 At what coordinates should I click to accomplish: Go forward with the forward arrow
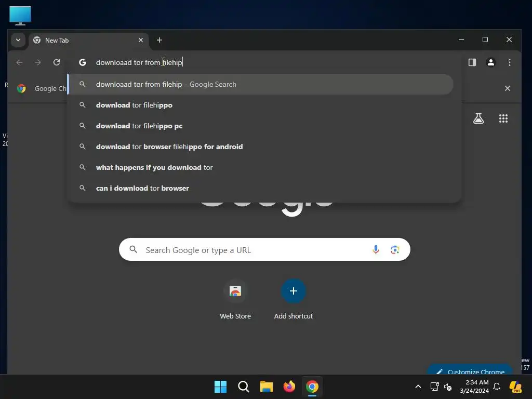[38, 62]
